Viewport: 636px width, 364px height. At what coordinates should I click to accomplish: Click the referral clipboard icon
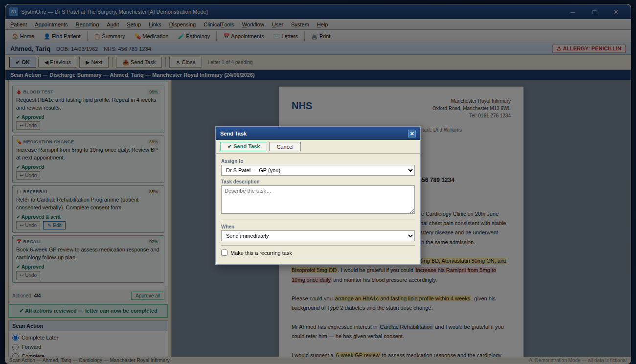19,192
